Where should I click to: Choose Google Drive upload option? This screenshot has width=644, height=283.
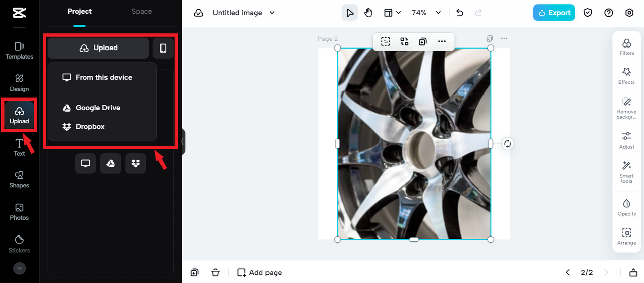(x=102, y=108)
